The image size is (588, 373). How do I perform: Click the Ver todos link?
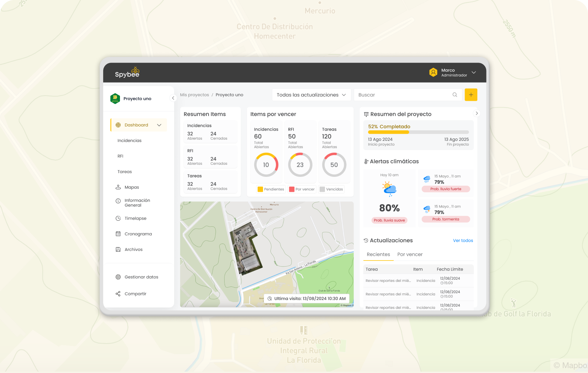[x=463, y=241]
